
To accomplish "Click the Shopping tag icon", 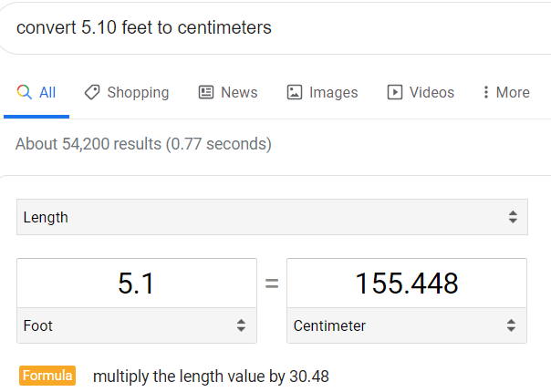I will coord(92,92).
